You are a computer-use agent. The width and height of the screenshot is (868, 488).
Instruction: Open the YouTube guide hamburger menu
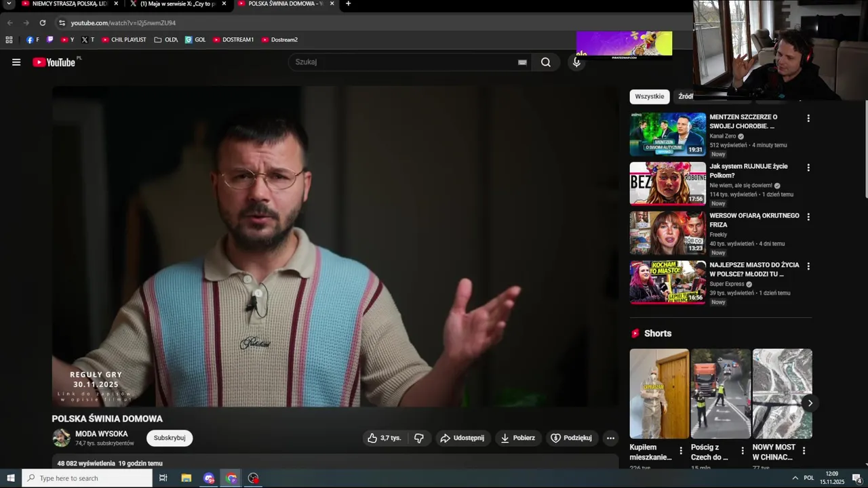point(16,62)
